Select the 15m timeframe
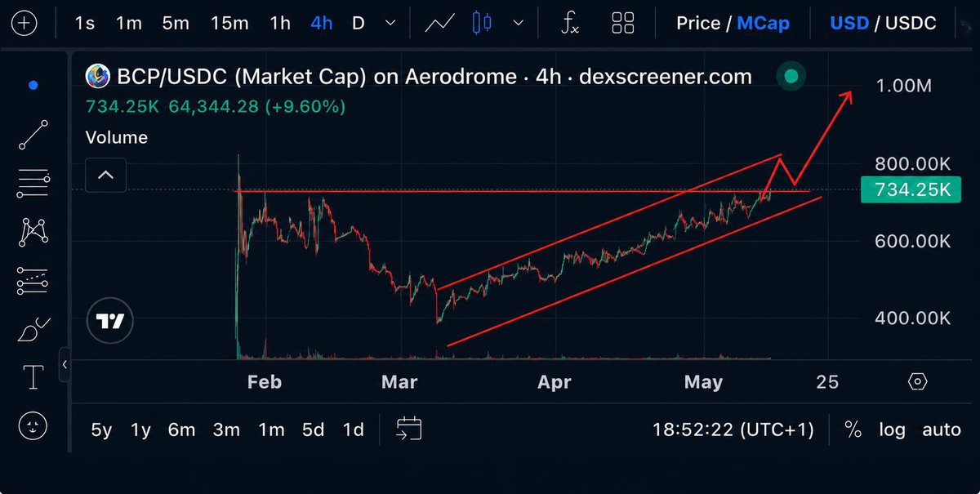 229,23
